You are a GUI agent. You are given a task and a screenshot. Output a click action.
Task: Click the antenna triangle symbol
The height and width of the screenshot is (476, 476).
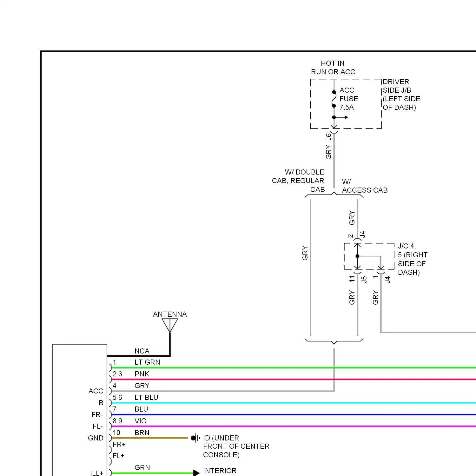tap(170, 325)
